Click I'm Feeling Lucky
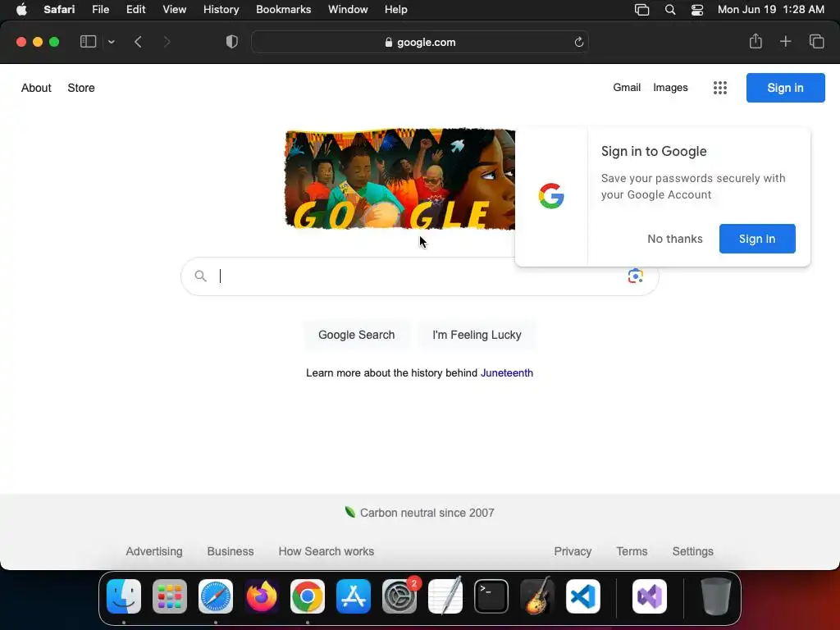 click(477, 335)
